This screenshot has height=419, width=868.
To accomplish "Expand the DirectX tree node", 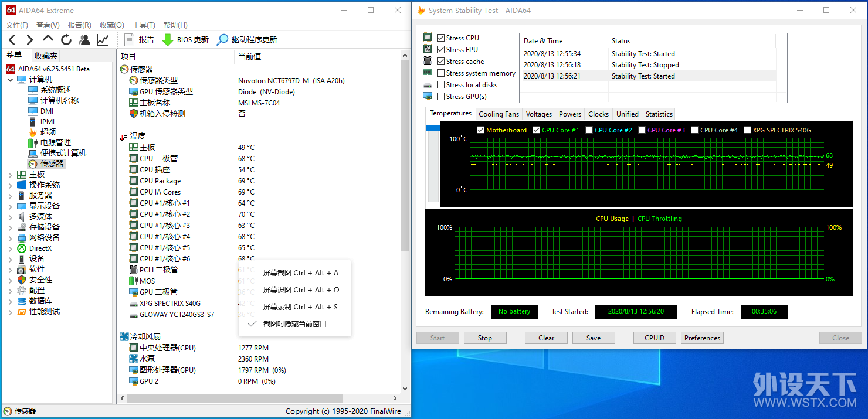I will pyautogui.click(x=10, y=248).
